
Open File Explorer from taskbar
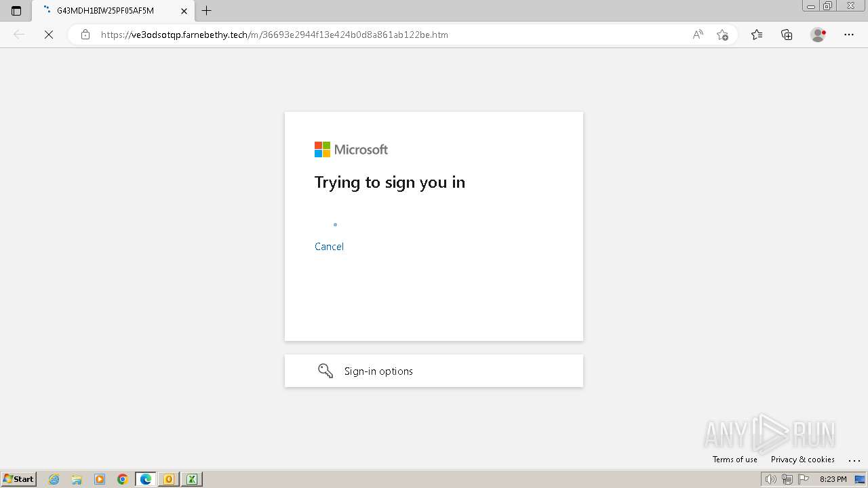click(x=77, y=479)
